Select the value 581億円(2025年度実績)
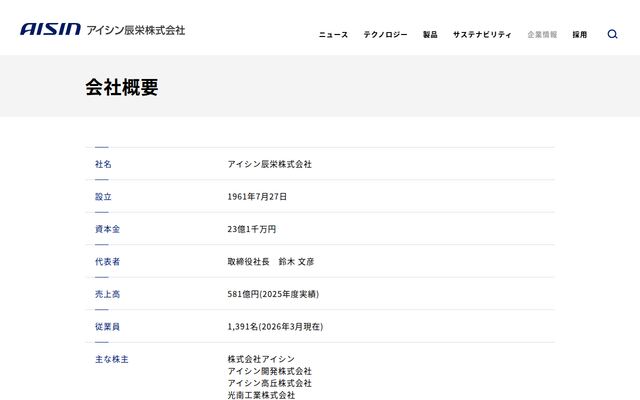The image size is (640, 400). click(273, 294)
